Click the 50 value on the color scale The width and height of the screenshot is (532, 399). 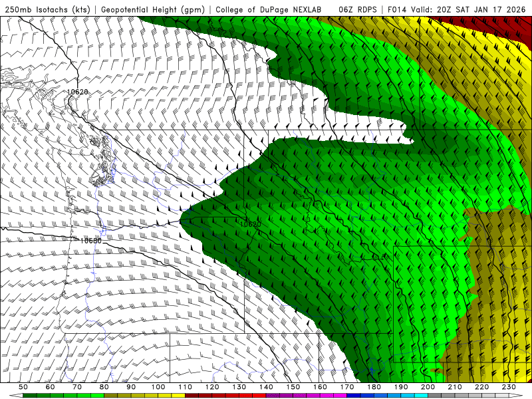click(23, 387)
